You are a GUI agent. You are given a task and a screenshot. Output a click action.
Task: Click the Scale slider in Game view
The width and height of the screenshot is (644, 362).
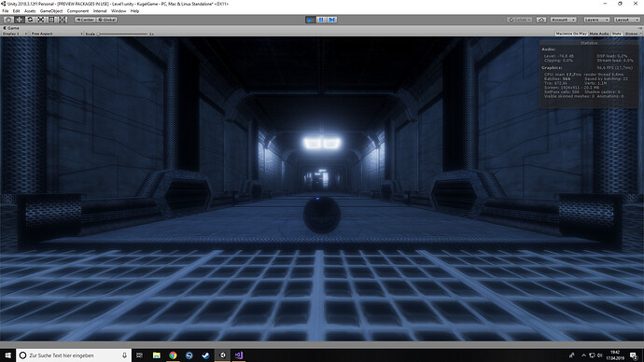(122, 34)
